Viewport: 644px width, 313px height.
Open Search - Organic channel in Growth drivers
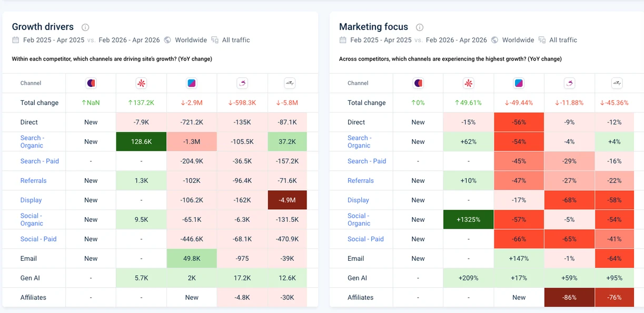pyautogui.click(x=32, y=142)
